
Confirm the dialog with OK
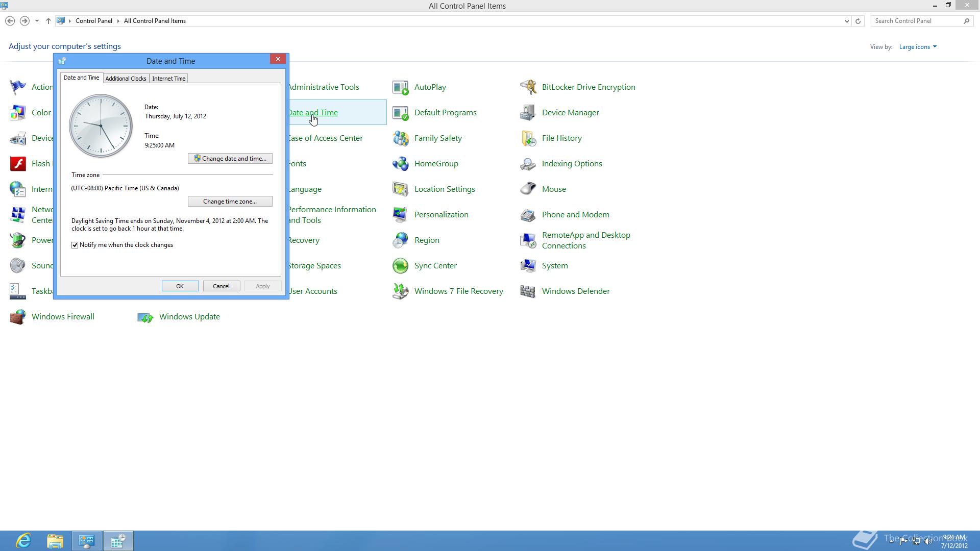click(180, 286)
